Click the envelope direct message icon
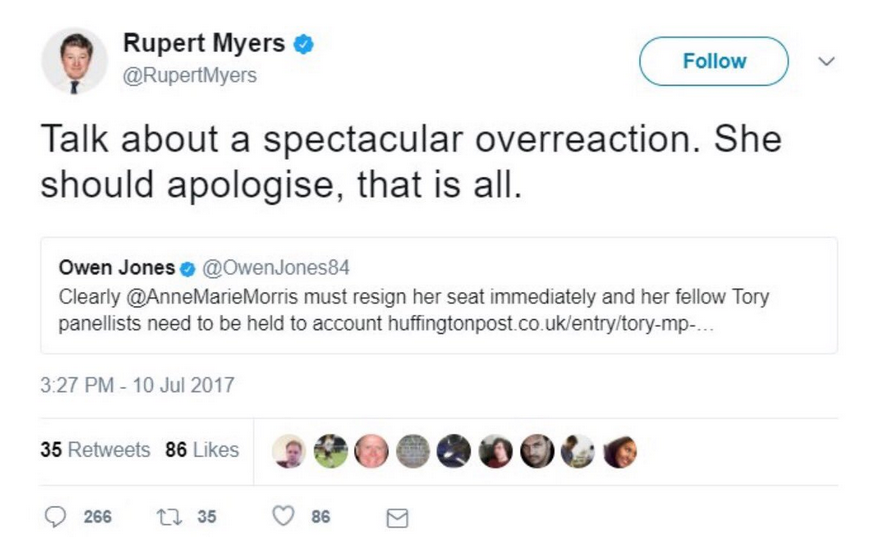 (x=397, y=518)
